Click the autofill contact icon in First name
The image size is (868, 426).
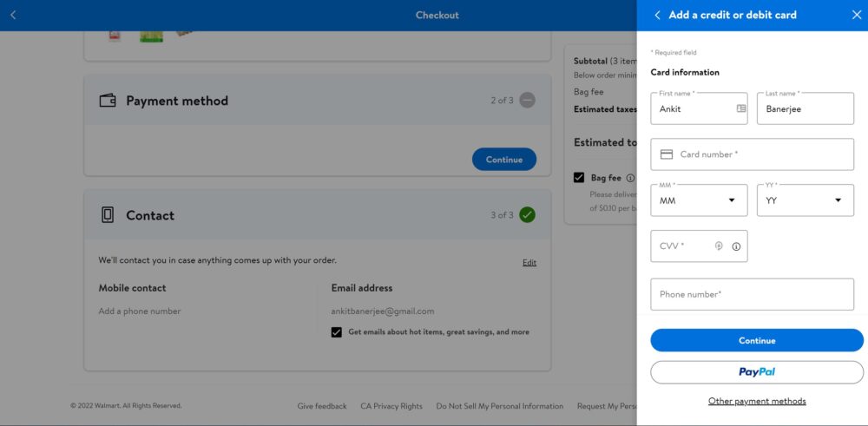(740, 108)
